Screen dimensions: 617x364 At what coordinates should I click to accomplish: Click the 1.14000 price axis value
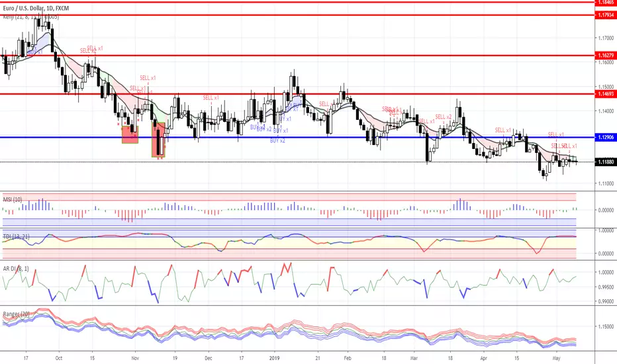coord(606,111)
